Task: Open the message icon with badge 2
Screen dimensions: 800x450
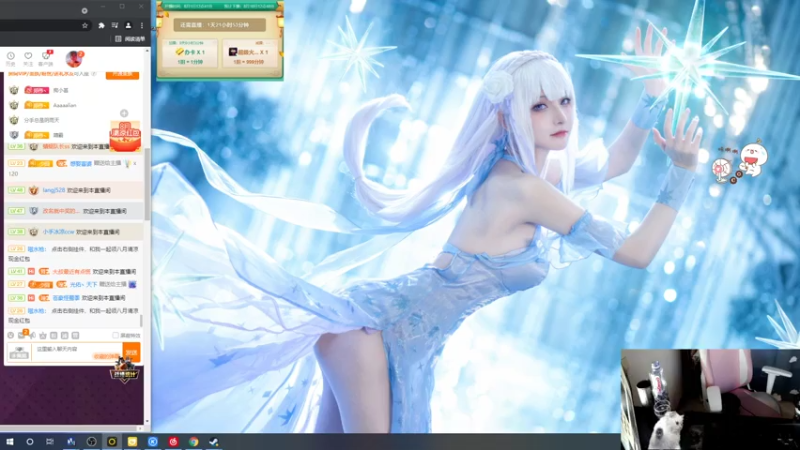Action: 22,335
